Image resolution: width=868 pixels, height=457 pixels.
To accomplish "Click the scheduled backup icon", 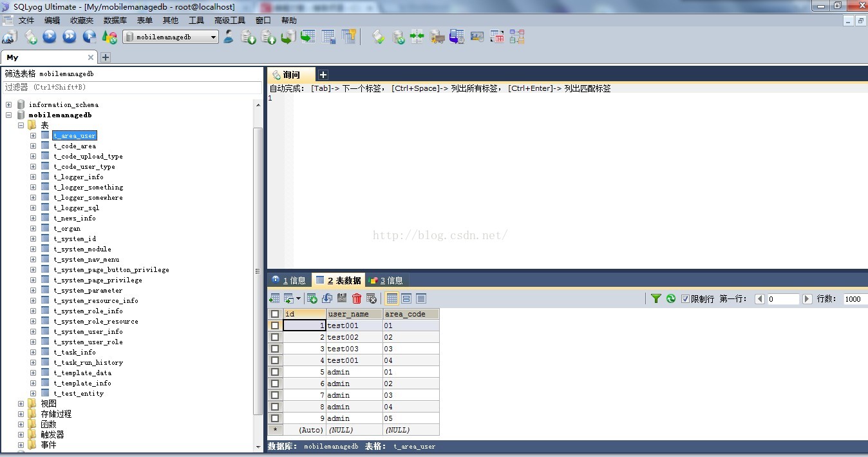I will point(457,37).
